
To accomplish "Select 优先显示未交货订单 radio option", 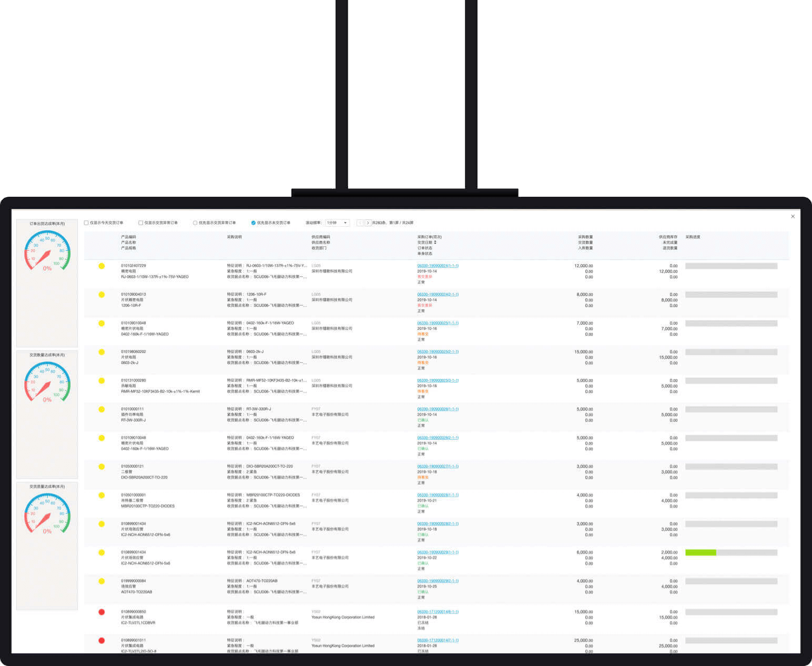I will (253, 223).
